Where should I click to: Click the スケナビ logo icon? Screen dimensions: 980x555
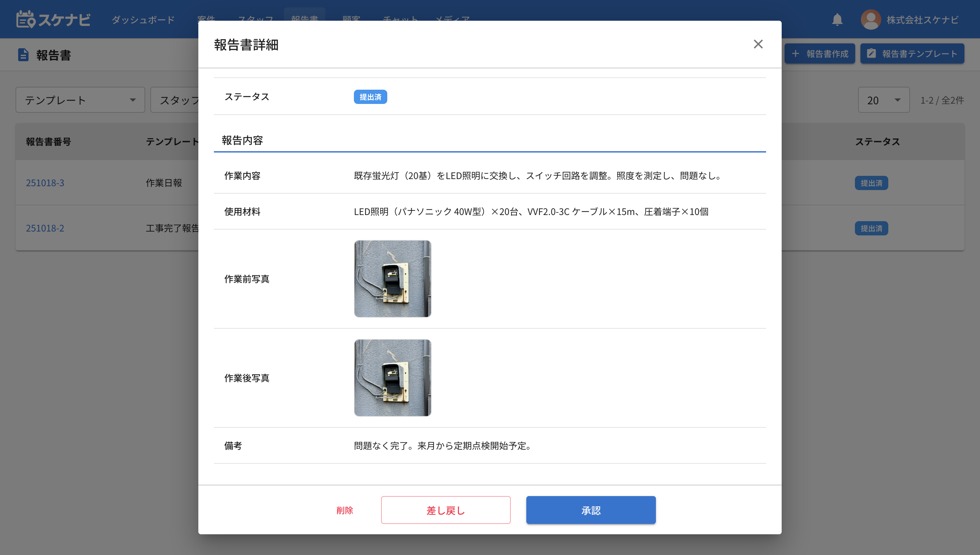[x=26, y=19]
